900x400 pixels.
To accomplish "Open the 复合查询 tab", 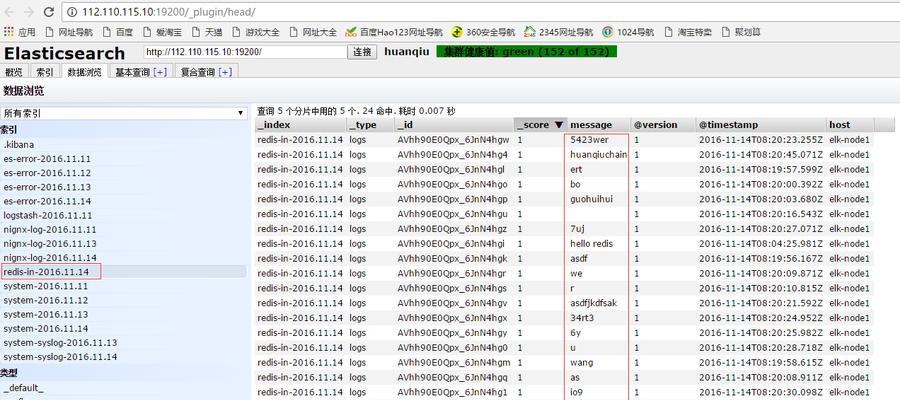I will [197, 72].
